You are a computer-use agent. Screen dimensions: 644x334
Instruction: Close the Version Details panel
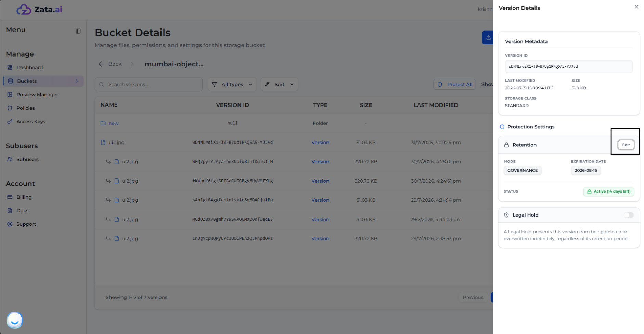point(636,7)
